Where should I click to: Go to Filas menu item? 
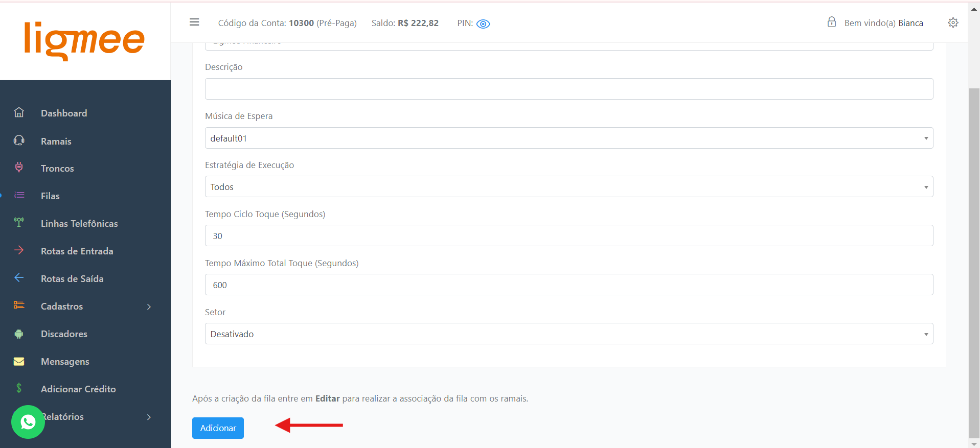(x=50, y=196)
